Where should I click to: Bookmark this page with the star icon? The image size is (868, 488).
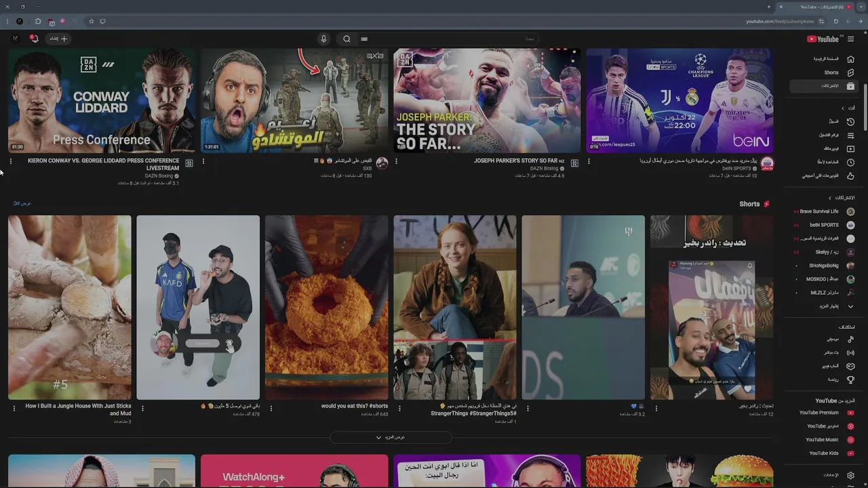[91, 21]
